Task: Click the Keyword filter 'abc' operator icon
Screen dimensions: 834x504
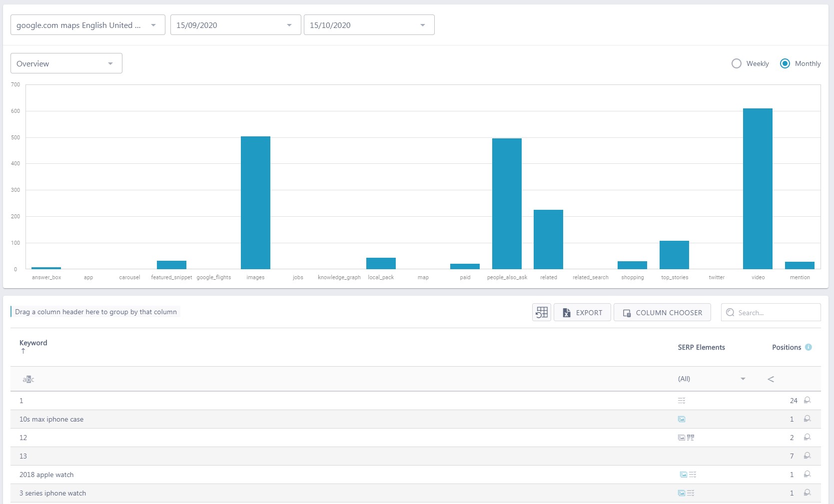Action: [28, 380]
